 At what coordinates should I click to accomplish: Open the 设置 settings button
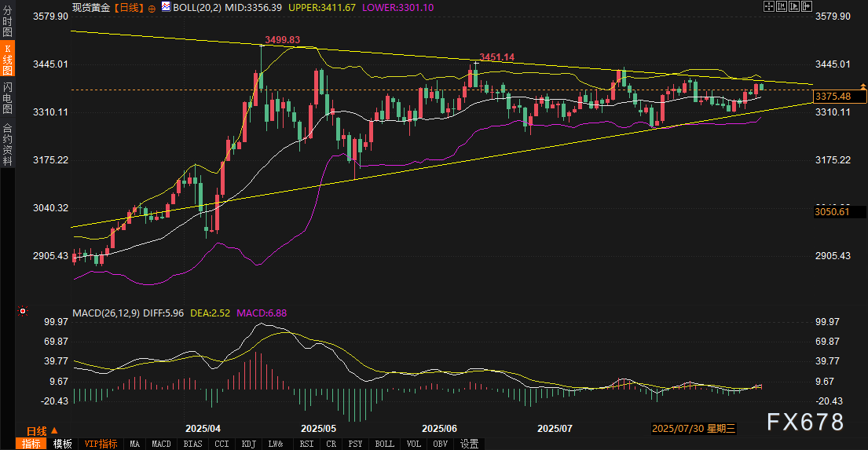(469, 444)
